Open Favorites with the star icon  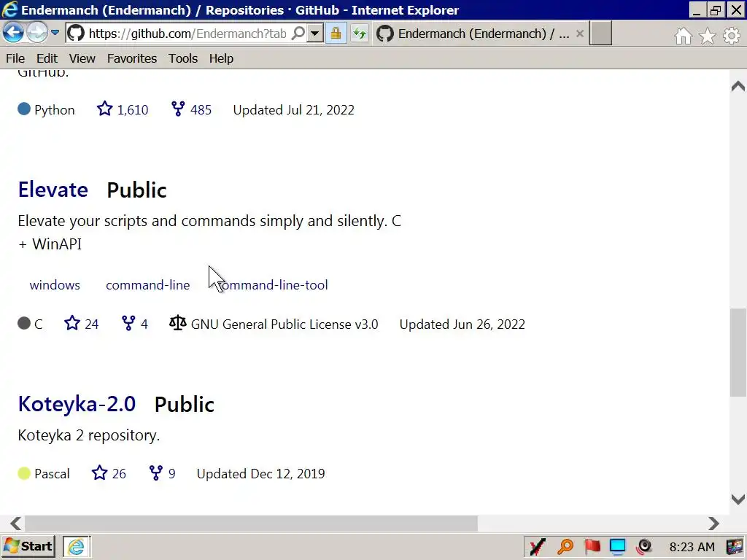pyautogui.click(x=708, y=36)
